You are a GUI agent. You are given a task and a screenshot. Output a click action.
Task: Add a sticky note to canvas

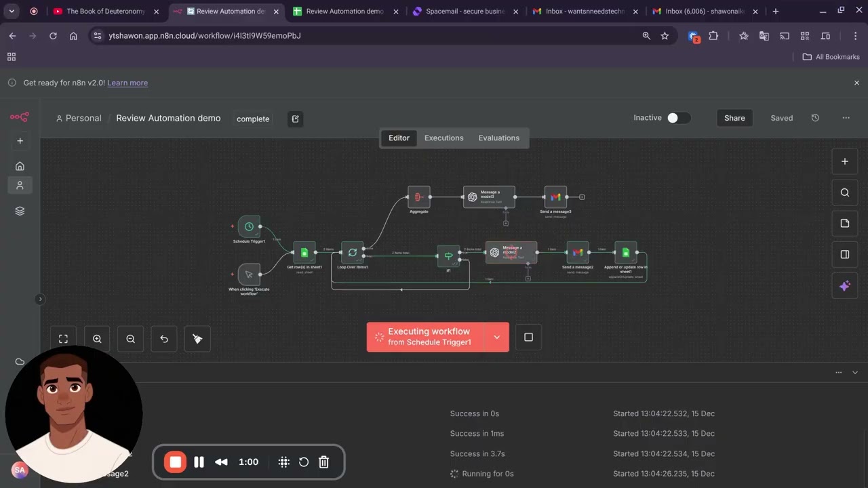click(x=845, y=224)
